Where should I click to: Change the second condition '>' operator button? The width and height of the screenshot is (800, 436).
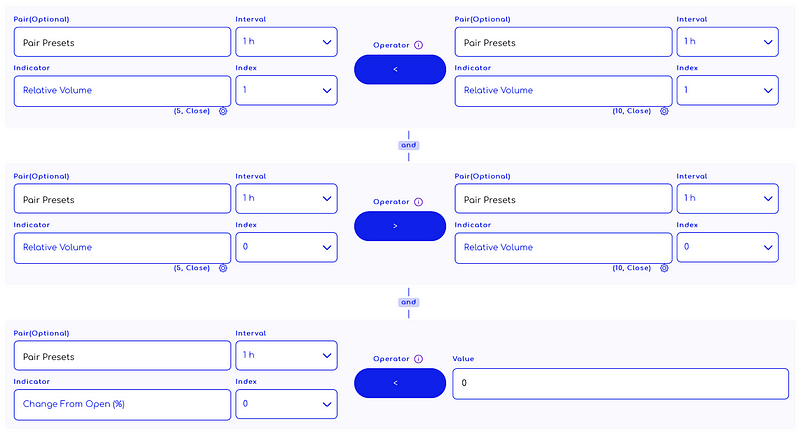pos(400,226)
